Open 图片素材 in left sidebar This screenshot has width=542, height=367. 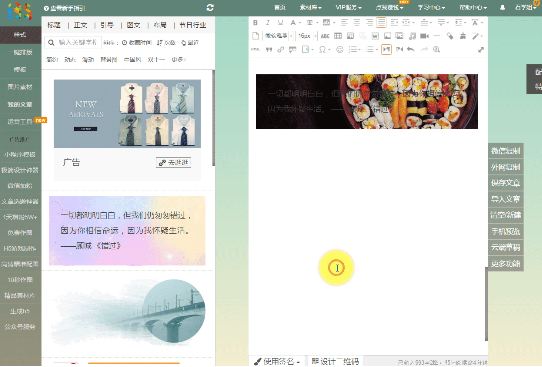(x=20, y=87)
